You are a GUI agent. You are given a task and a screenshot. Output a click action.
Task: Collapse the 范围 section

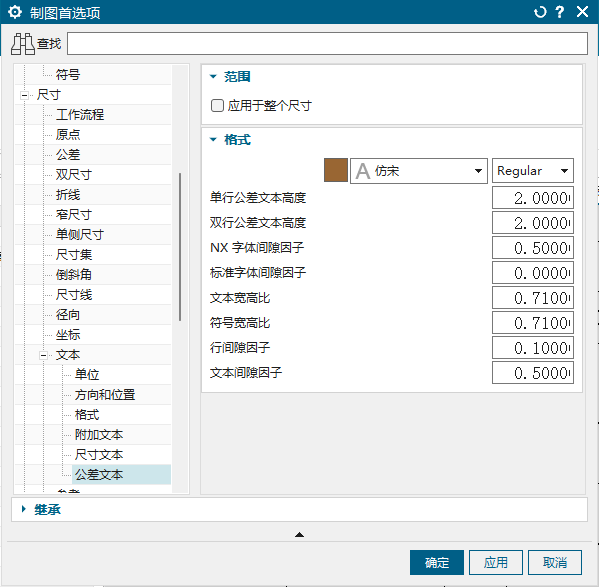tap(213, 76)
